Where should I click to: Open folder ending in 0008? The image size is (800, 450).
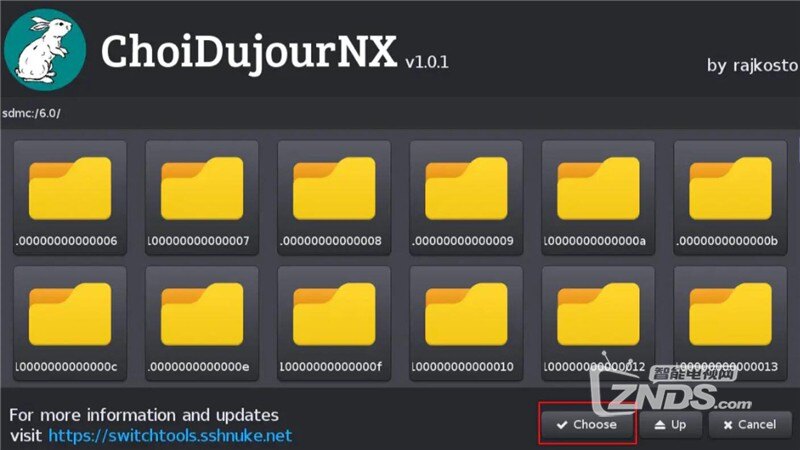[x=334, y=197]
